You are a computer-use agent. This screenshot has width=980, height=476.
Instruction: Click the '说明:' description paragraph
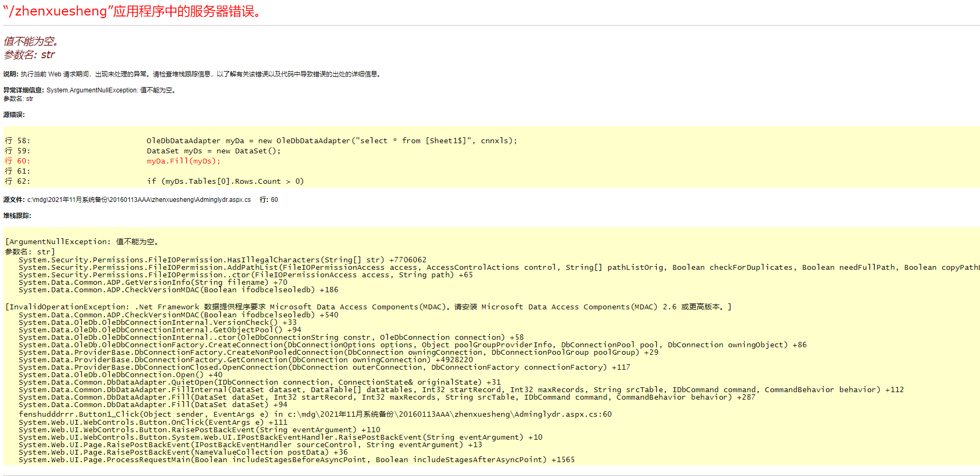tap(193, 74)
